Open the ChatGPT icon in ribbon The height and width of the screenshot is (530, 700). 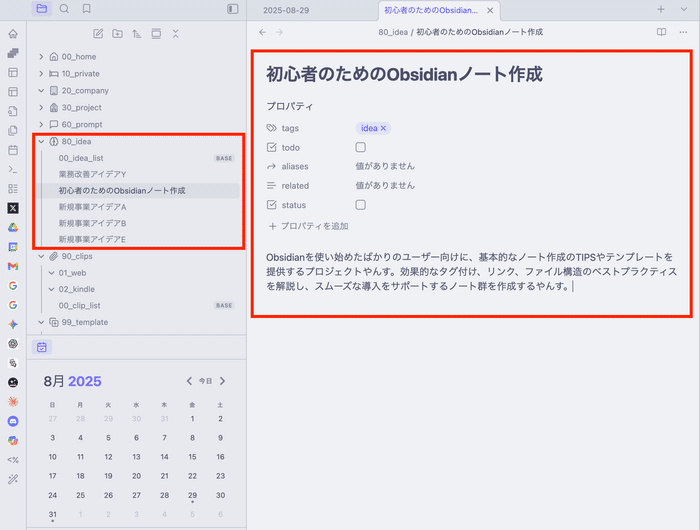pos(13,344)
